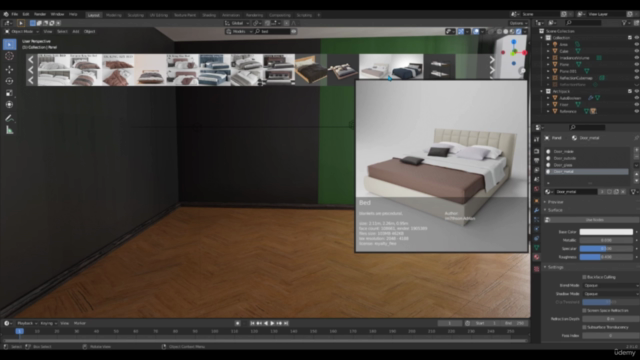
Task: Activate the 3D Cursor tool
Action: coord(9,56)
